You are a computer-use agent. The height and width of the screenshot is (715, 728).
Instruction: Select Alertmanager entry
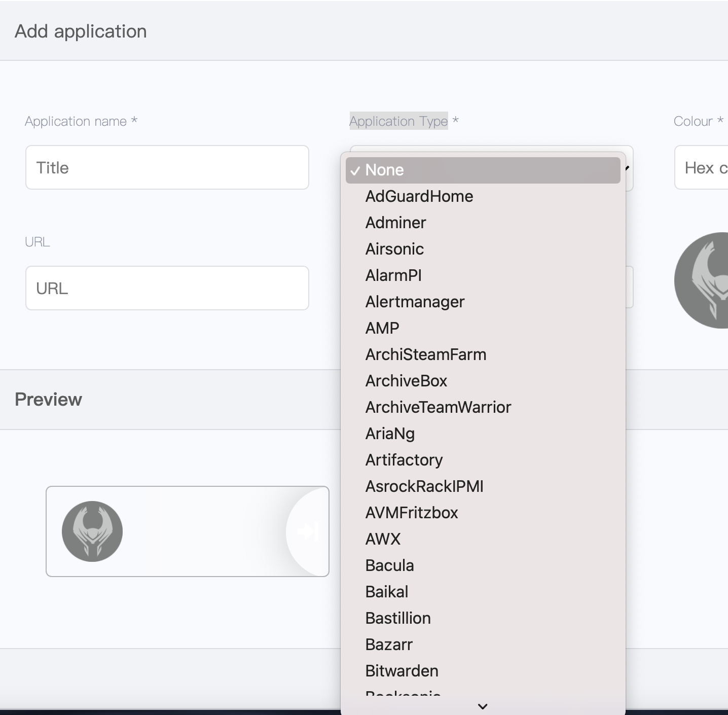483,302
